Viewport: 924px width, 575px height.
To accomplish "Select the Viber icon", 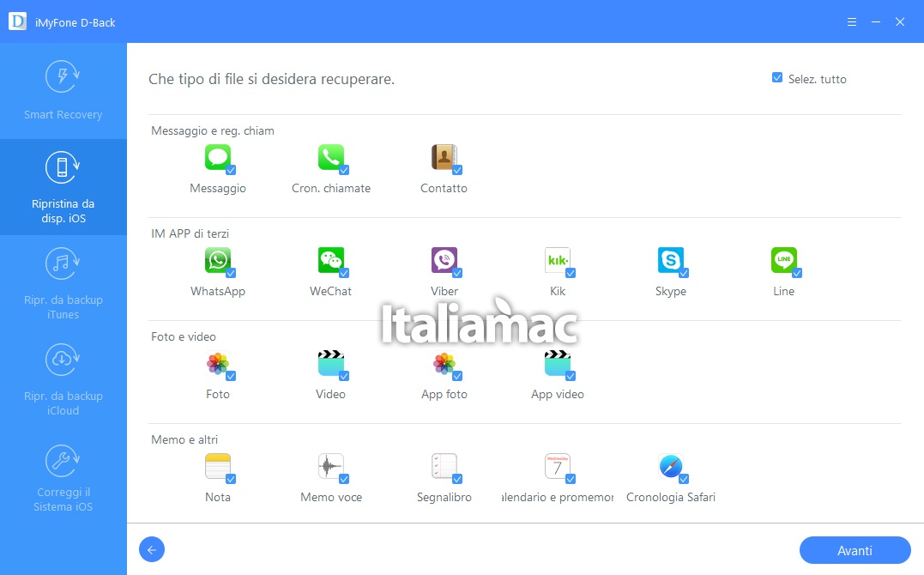I will [x=444, y=260].
